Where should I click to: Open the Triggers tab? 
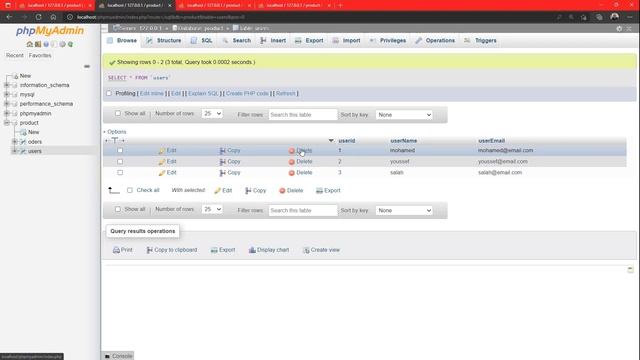tap(480, 40)
